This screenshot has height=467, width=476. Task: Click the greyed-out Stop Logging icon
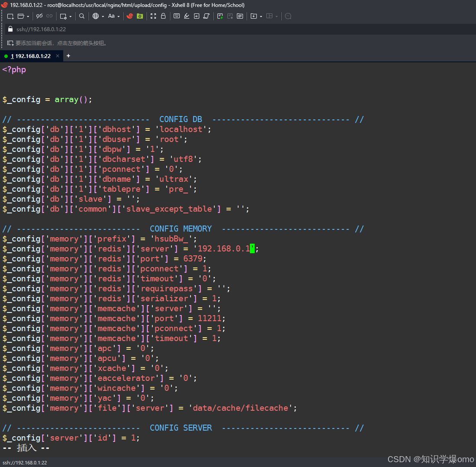point(230,16)
